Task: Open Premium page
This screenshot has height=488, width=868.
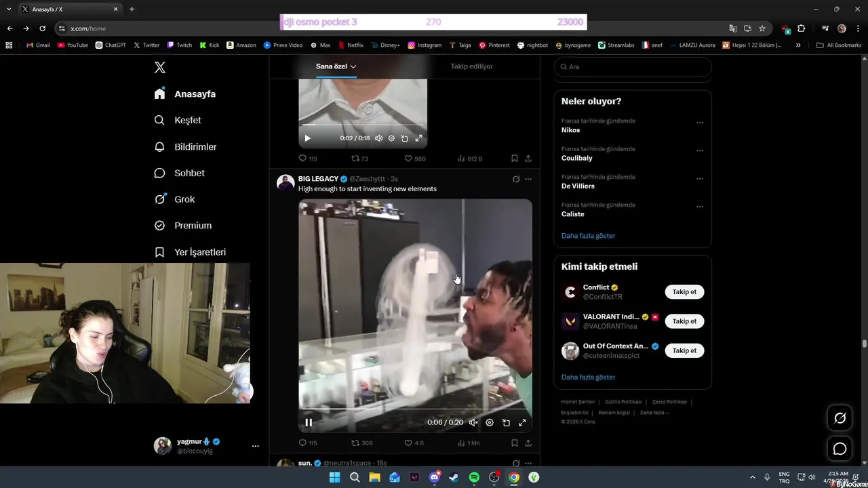Action: click(x=183, y=226)
